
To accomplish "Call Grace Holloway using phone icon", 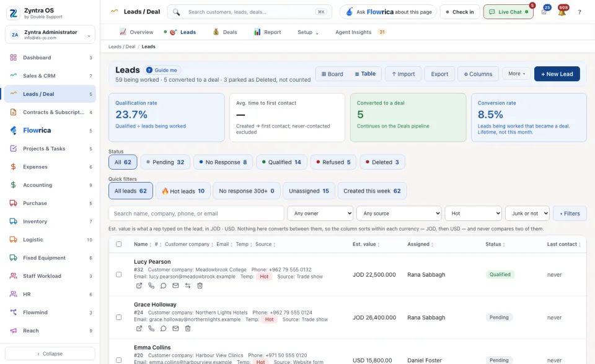I will tap(151, 328).
